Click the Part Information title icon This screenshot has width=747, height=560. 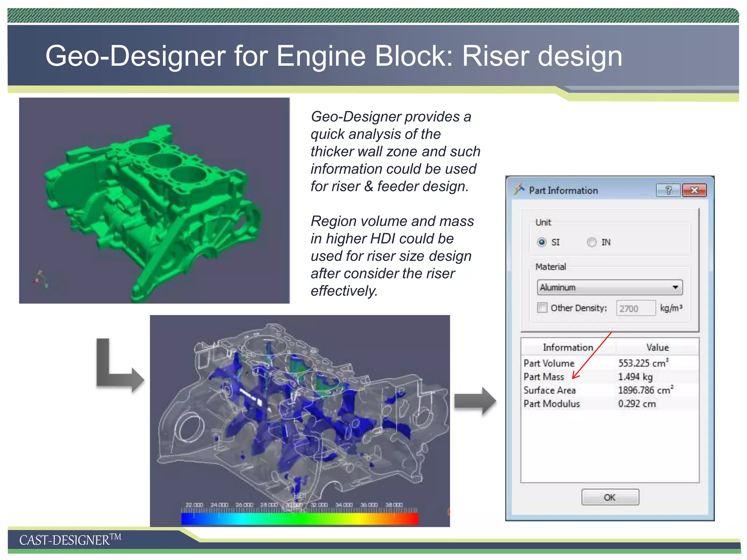[x=519, y=190]
